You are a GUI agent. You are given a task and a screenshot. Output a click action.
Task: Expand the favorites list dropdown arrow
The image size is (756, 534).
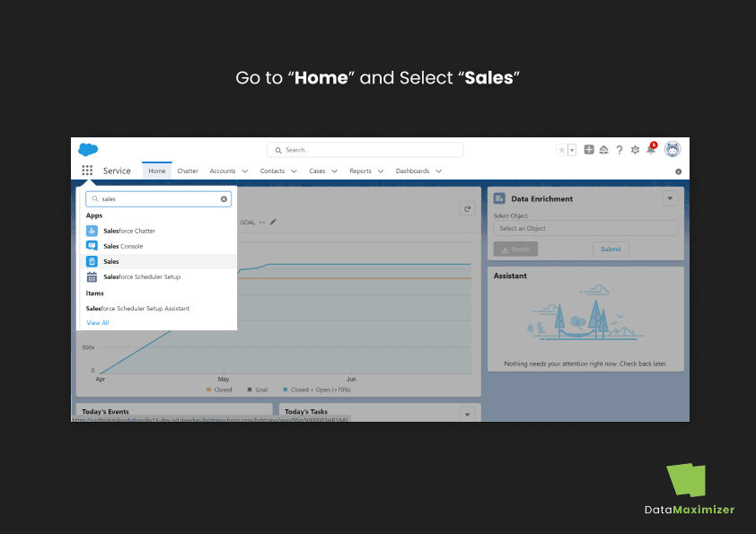tap(572, 150)
